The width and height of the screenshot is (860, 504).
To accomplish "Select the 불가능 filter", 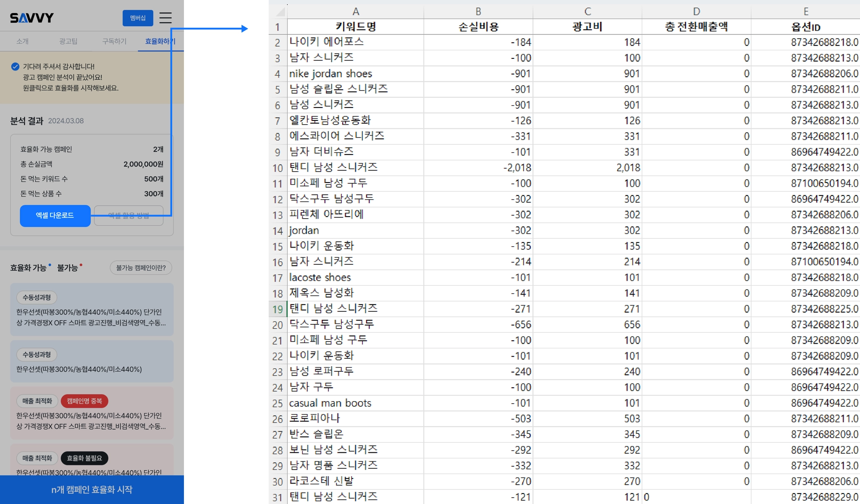I will click(68, 268).
